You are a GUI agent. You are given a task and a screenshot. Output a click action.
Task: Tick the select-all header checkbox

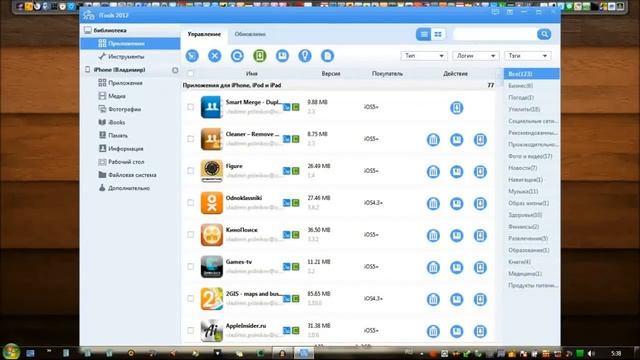[191, 74]
